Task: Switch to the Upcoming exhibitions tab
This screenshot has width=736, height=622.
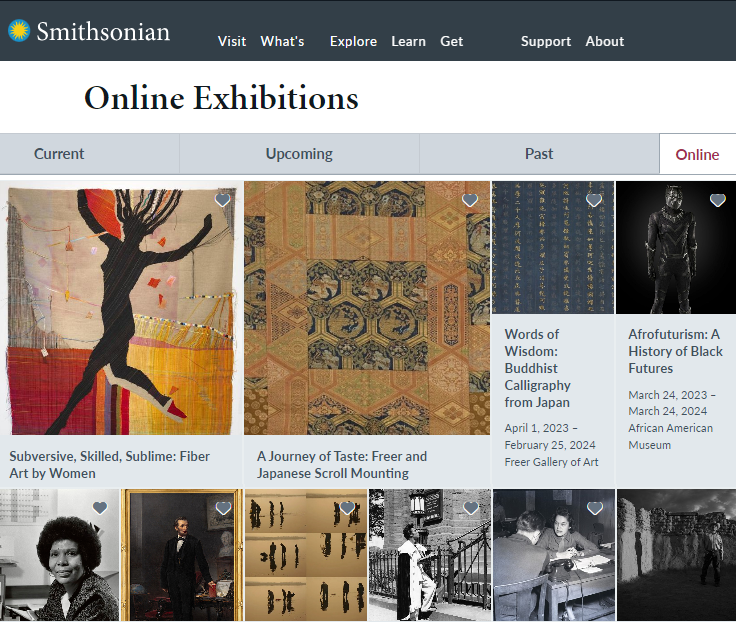Action: pos(299,154)
